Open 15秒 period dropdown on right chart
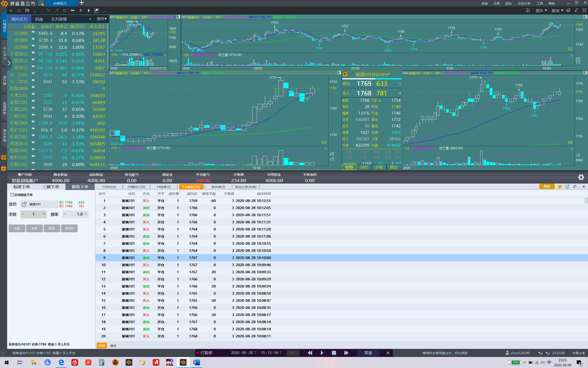 click(428, 73)
